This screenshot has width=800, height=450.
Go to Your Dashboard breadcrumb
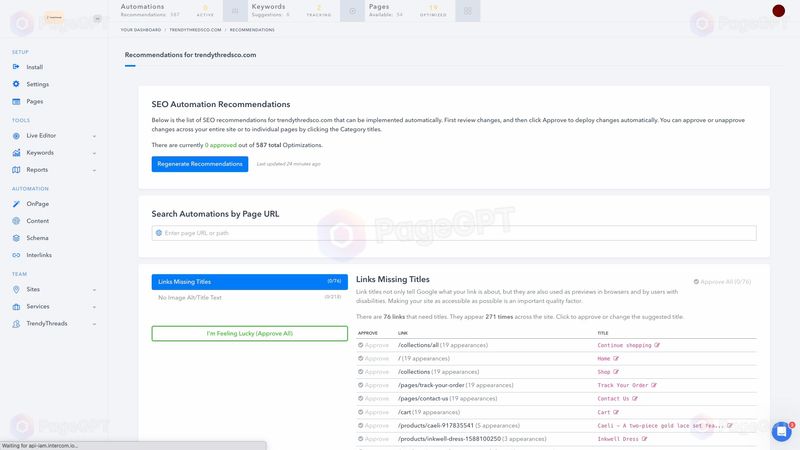[141, 30]
